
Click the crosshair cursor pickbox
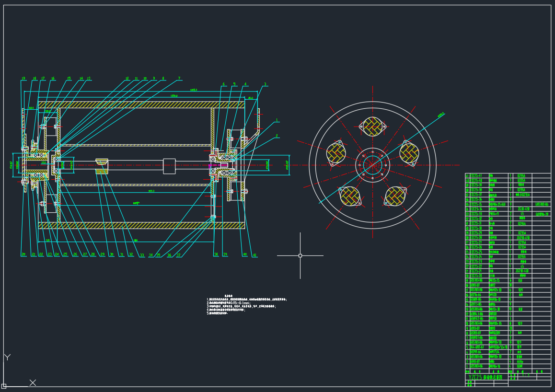(300, 255)
